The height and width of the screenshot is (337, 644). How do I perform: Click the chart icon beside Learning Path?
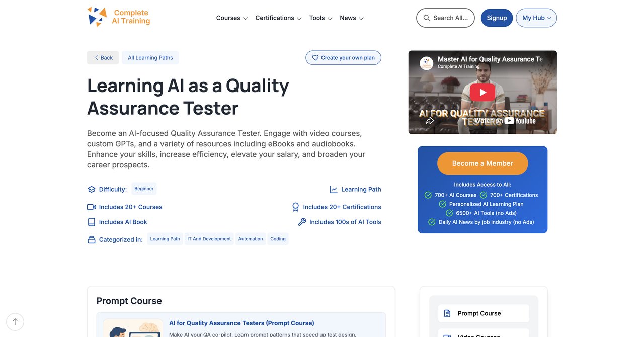click(x=334, y=190)
